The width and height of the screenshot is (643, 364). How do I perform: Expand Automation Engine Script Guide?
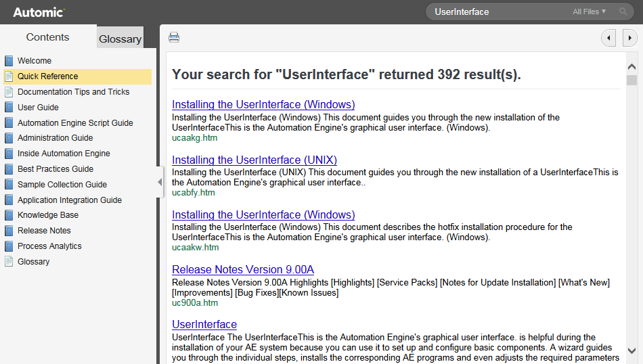tap(75, 123)
